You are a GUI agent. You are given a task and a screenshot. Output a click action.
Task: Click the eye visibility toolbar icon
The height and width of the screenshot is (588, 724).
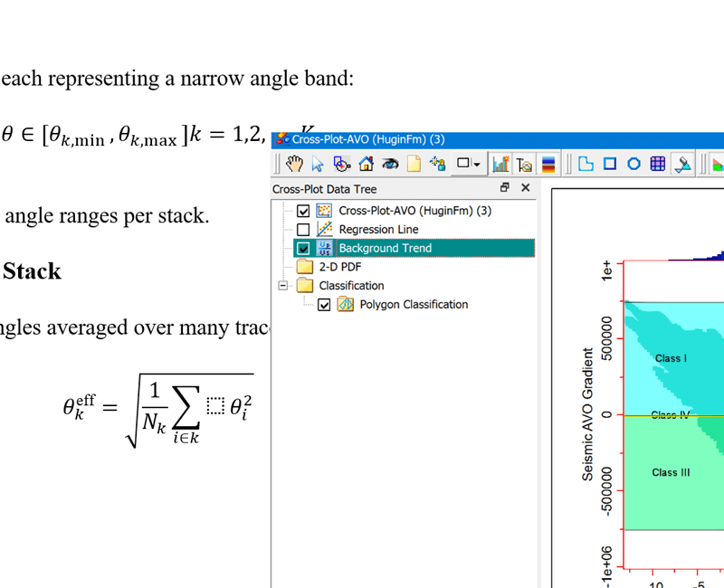pyautogui.click(x=389, y=164)
